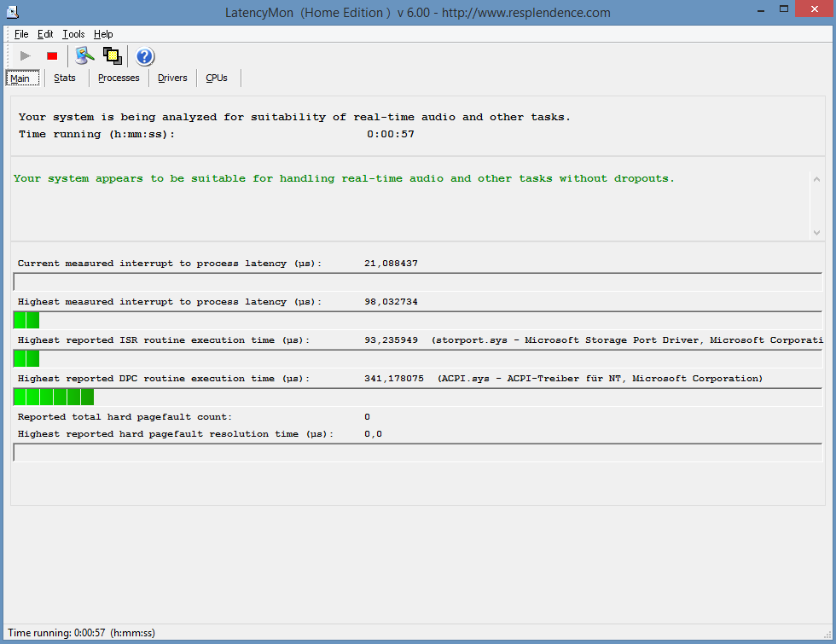Click the system being analyzed message line
This screenshot has height=644, width=836.
tap(294, 118)
